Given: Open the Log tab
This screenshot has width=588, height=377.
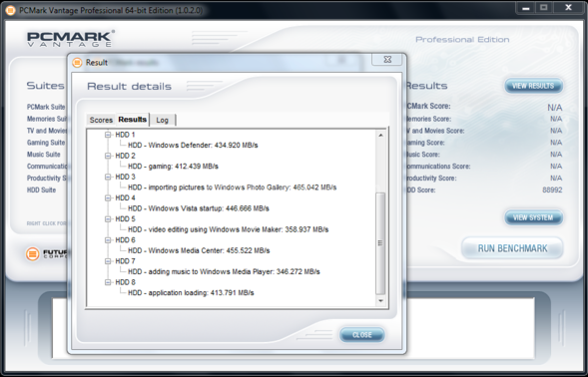Looking at the screenshot, I should click(162, 120).
